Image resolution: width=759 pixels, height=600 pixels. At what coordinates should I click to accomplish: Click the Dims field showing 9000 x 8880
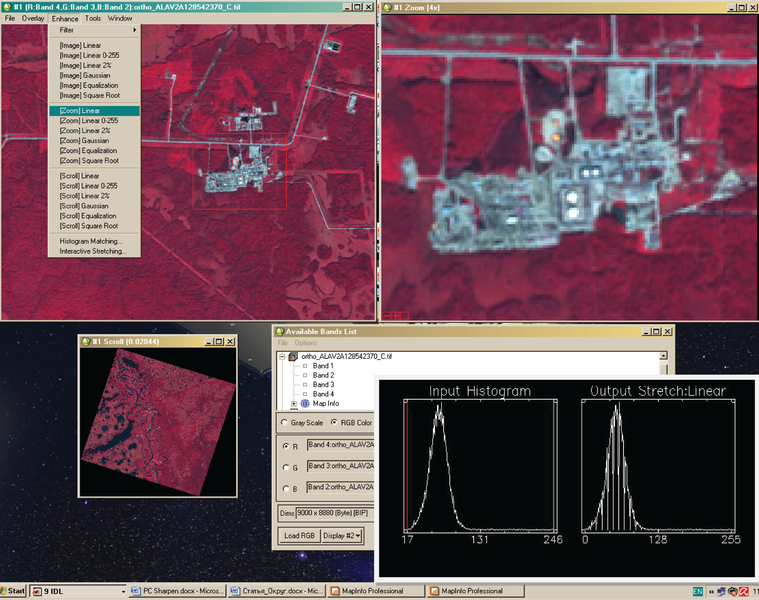(x=335, y=513)
